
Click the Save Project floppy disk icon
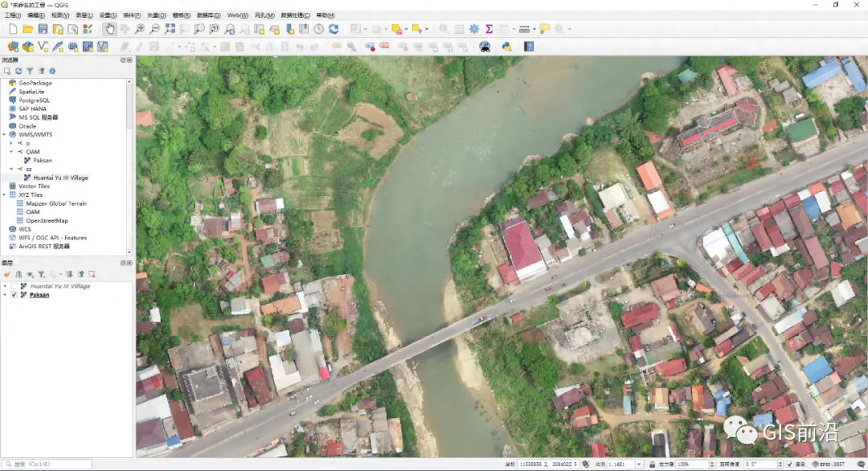click(x=43, y=29)
